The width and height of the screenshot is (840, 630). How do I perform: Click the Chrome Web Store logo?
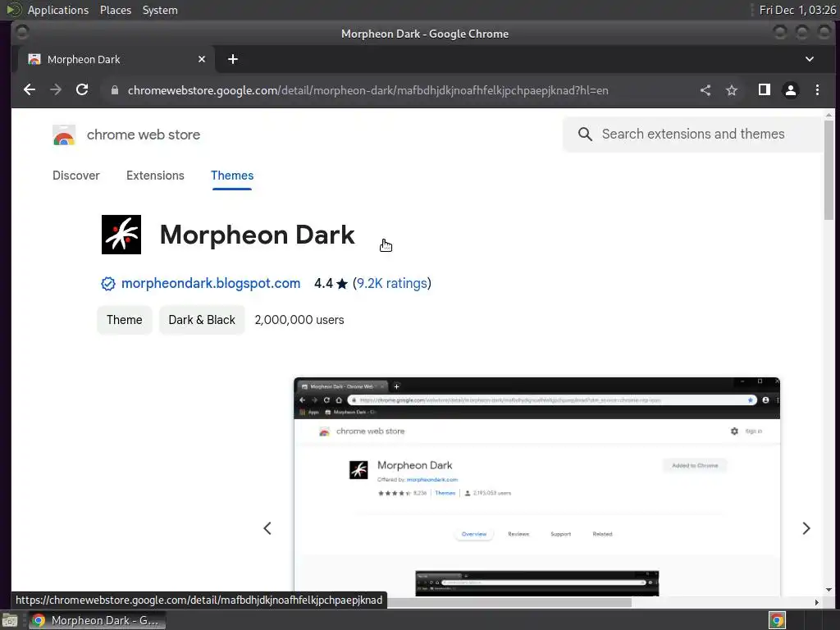[64, 135]
